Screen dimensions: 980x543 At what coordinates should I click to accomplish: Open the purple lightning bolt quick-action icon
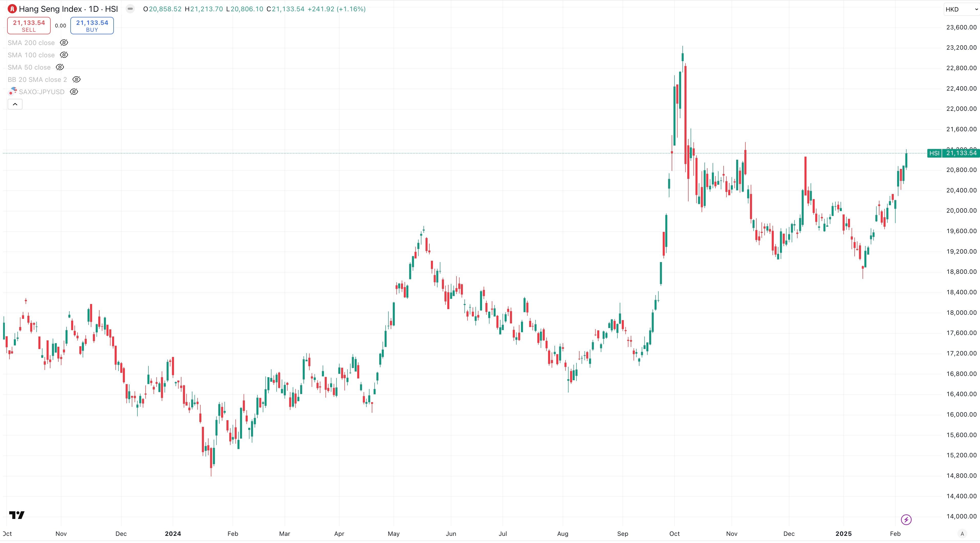point(906,519)
